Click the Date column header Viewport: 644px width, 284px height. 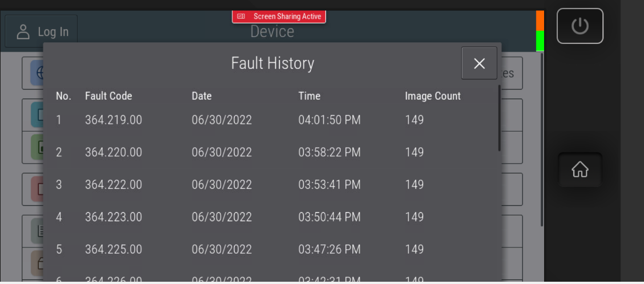point(202,96)
